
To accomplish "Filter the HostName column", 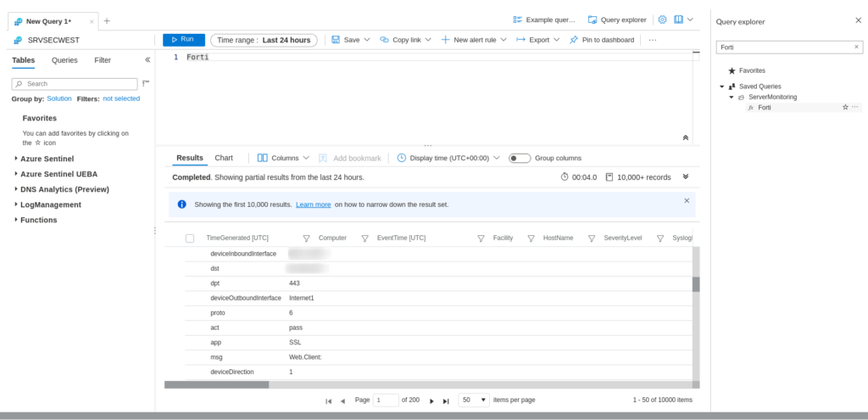I will pos(591,238).
